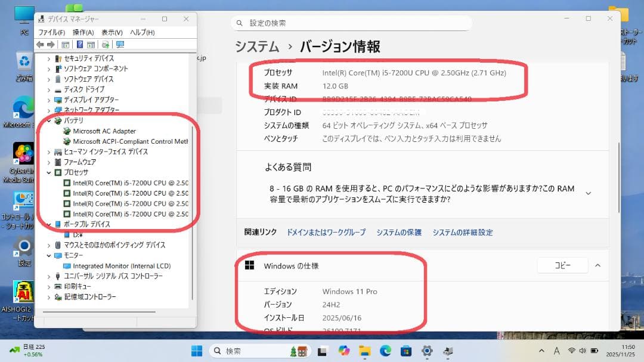Image resolution: width=644 pixels, height=362 pixels.
Task: Collapse the プロセッサ tree node
Action: (x=49, y=172)
